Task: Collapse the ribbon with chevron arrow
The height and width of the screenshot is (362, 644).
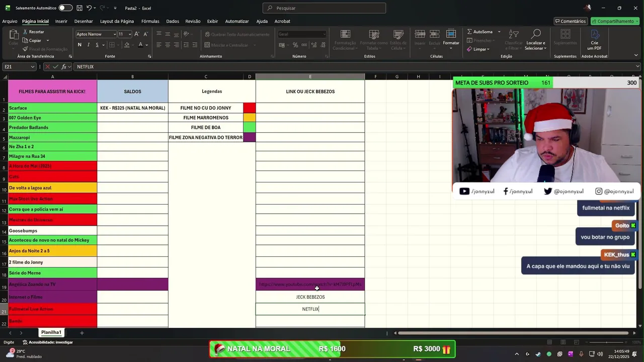Action: [636, 56]
